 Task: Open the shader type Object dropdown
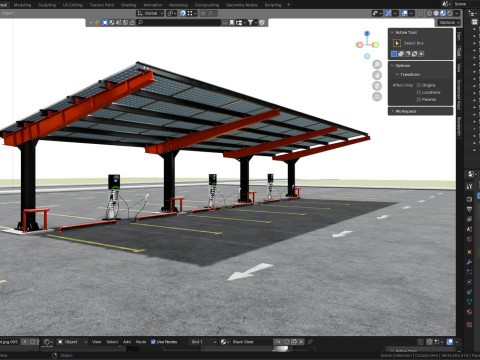72,342
